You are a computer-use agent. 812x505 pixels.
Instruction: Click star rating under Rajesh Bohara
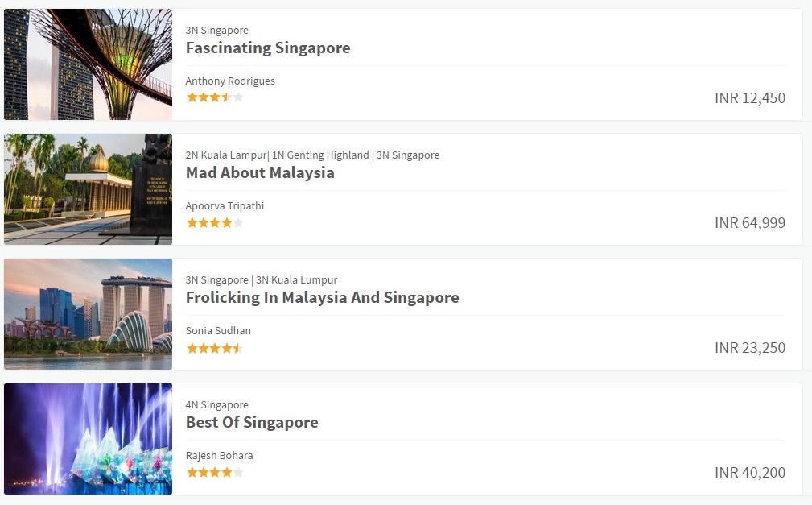coord(214,473)
